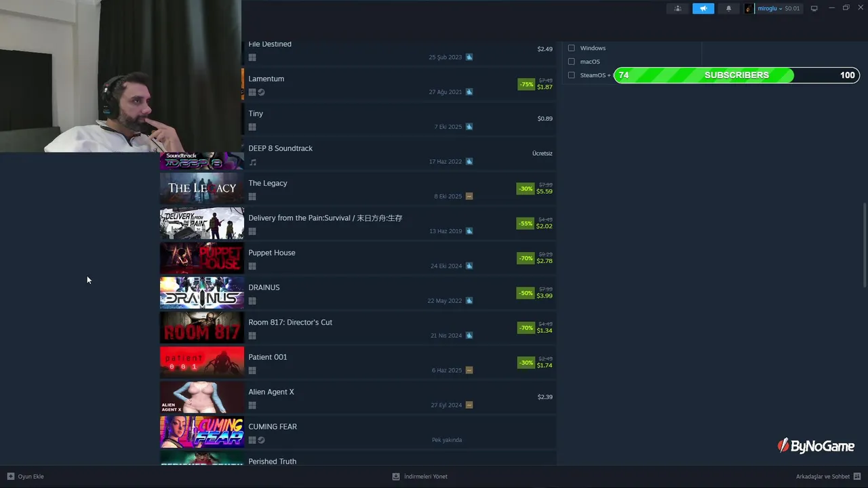868x488 pixels.
Task: Click the music note icon under DEEP 8 Soundtrack
Action: [x=252, y=162]
